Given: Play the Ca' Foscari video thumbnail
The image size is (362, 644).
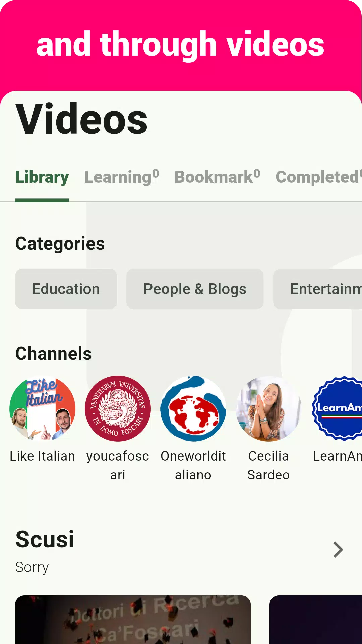Looking at the screenshot, I should coord(133,619).
